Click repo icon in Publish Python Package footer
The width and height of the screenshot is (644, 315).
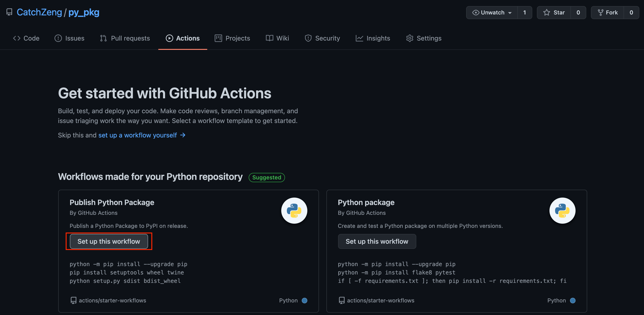[73, 301]
